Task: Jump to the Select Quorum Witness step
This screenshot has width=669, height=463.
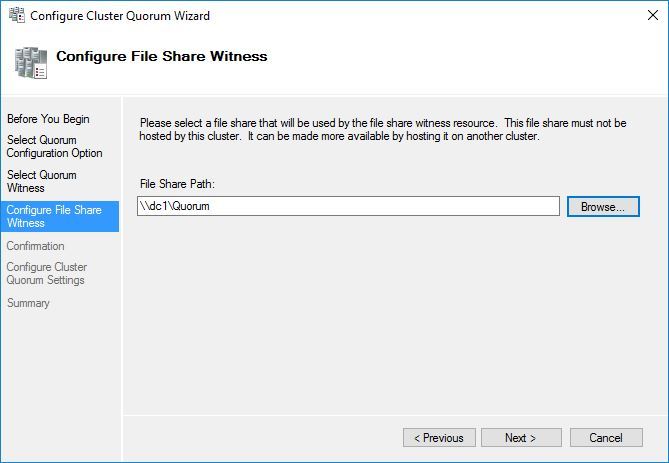Action: [x=42, y=181]
